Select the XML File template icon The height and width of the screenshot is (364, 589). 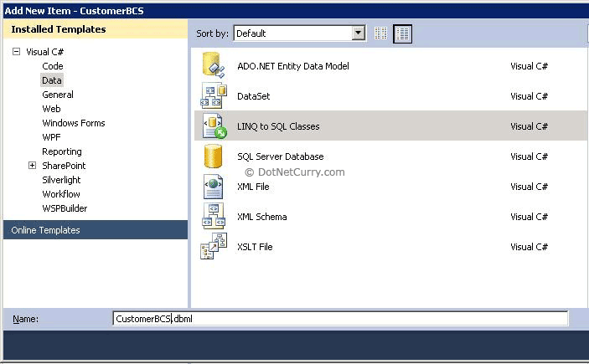pos(213,187)
